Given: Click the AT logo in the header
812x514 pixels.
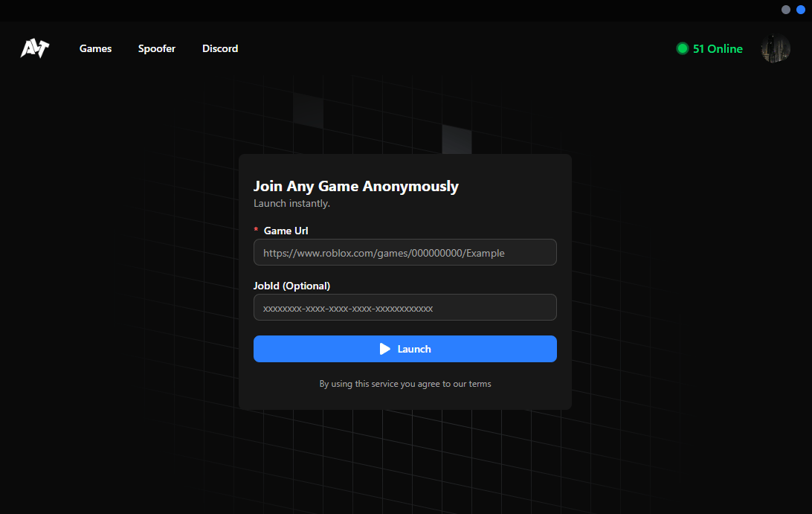Looking at the screenshot, I should pyautogui.click(x=34, y=48).
